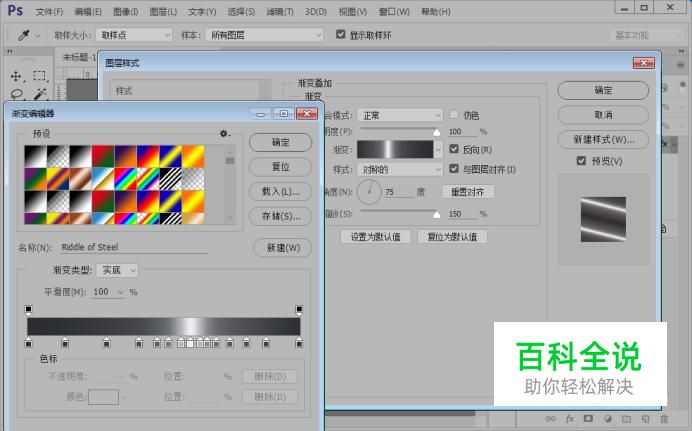Enable the 仿色 dither checkbox
This screenshot has height=431, width=692.
[454, 115]
